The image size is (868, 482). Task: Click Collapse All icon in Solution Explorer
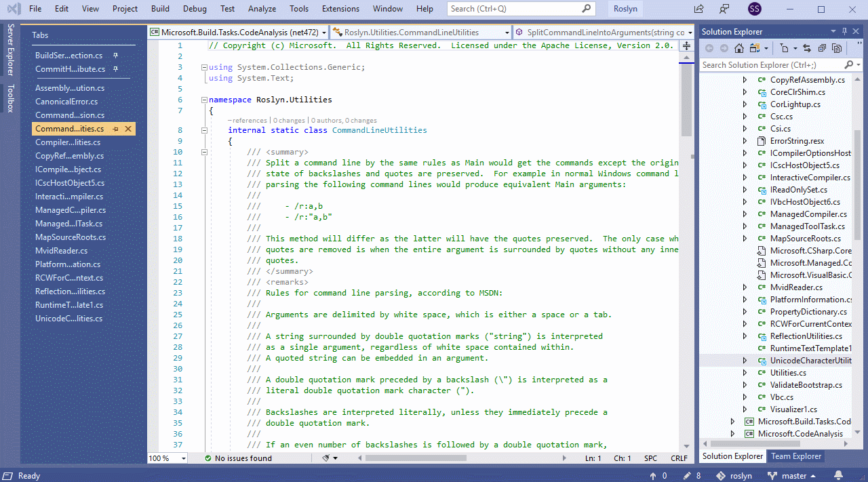822,48
